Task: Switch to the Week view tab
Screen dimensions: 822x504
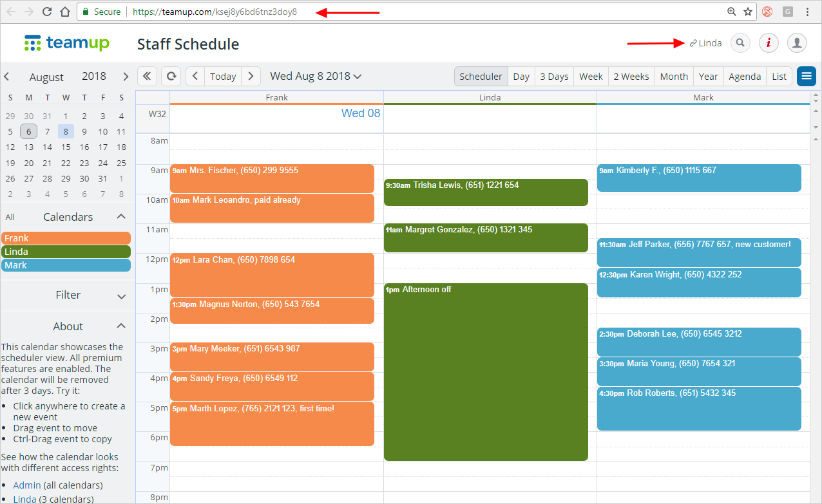Action: [x=591, y=76]
